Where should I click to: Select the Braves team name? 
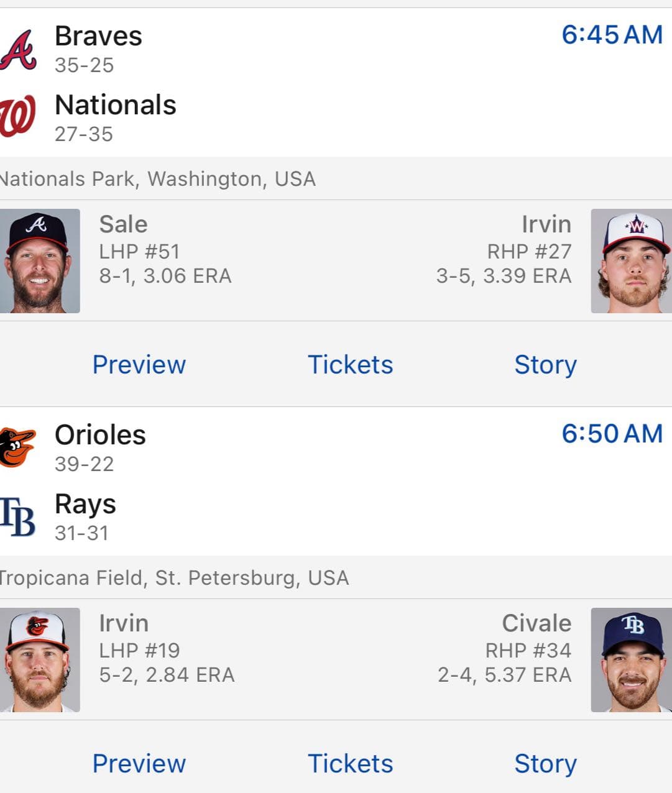point(98,36)
